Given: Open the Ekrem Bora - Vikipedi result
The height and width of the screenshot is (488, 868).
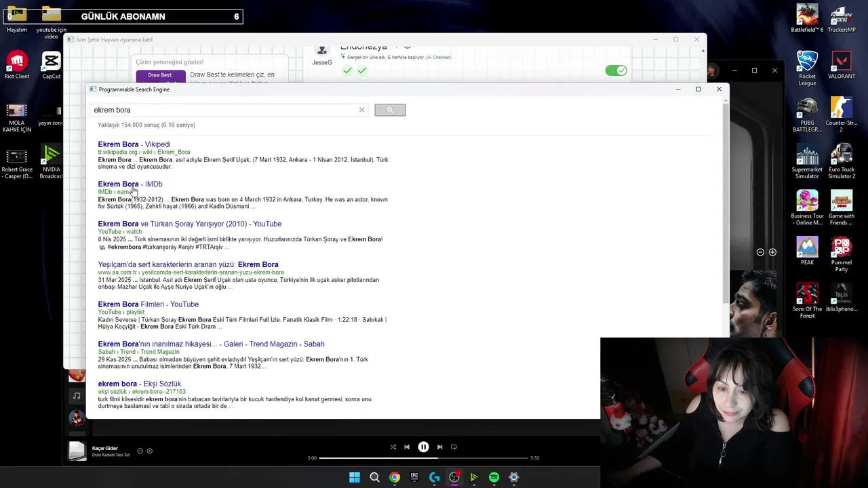Looking at the screenshot, I should pyautogui.click(x=134, y=144).
